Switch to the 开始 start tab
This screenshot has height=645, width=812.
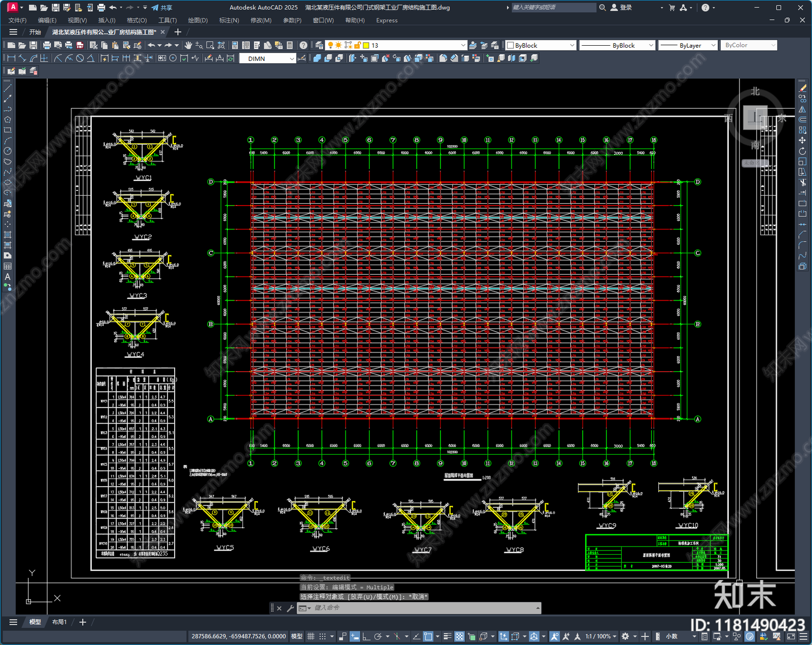click(x=35, y=32)
